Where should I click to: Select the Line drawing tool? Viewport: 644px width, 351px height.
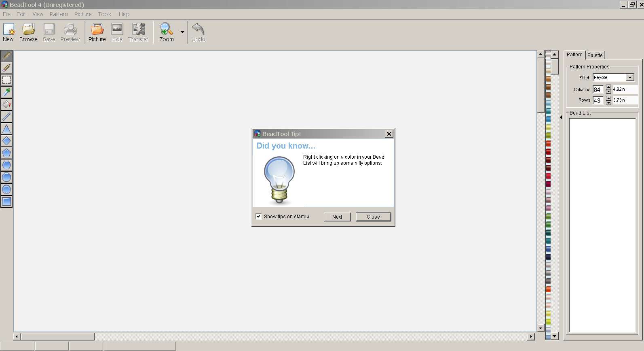pyautogui.click(x=6, y=116)
